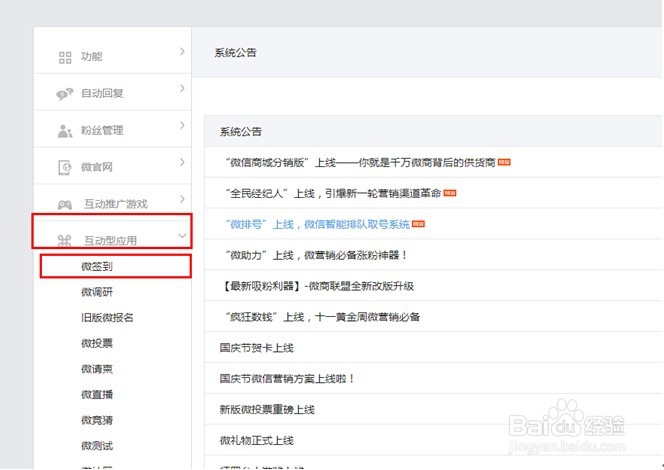Screen dimensions: 664x470
Task: Select 旧版微报名 in the submenu
Action: point(107,318)
